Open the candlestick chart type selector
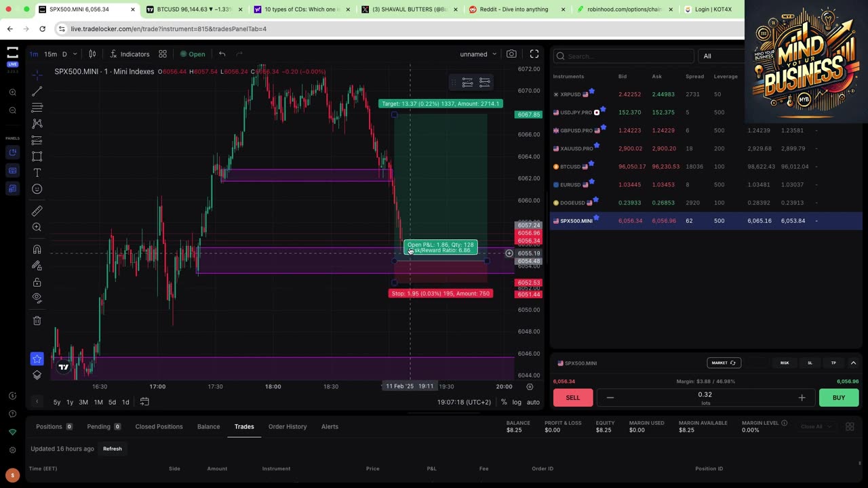The width and height of the screenshot is (868, 488). coord(92,54)
